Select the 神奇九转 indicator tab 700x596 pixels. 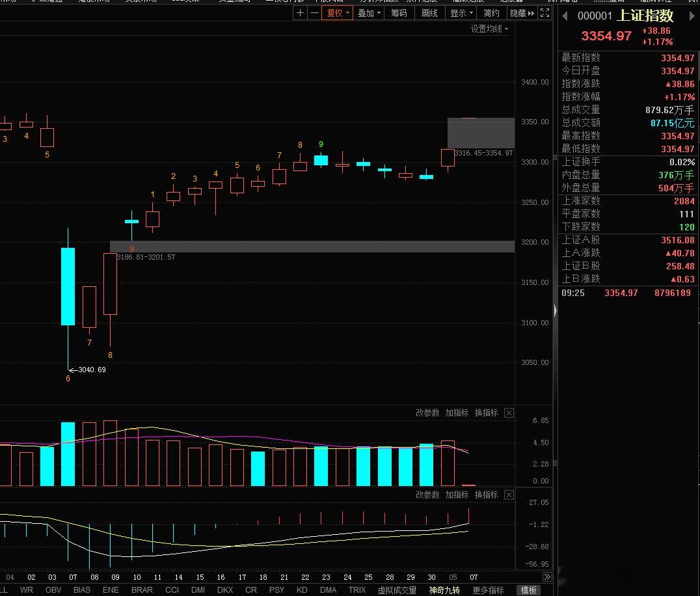point(444,590)
